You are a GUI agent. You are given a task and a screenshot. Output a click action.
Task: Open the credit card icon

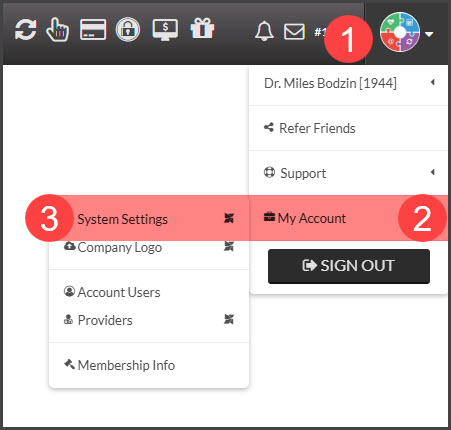(x=93, y=29)
